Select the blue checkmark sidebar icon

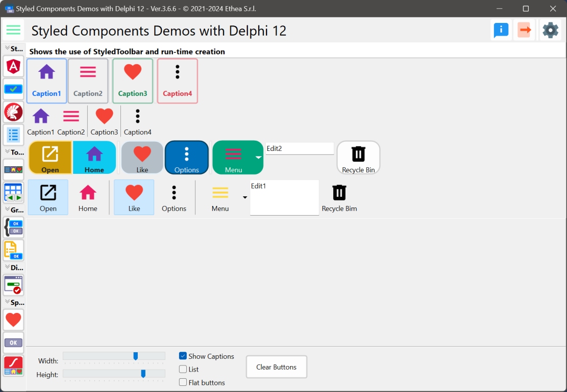click(x=13, y=89)
